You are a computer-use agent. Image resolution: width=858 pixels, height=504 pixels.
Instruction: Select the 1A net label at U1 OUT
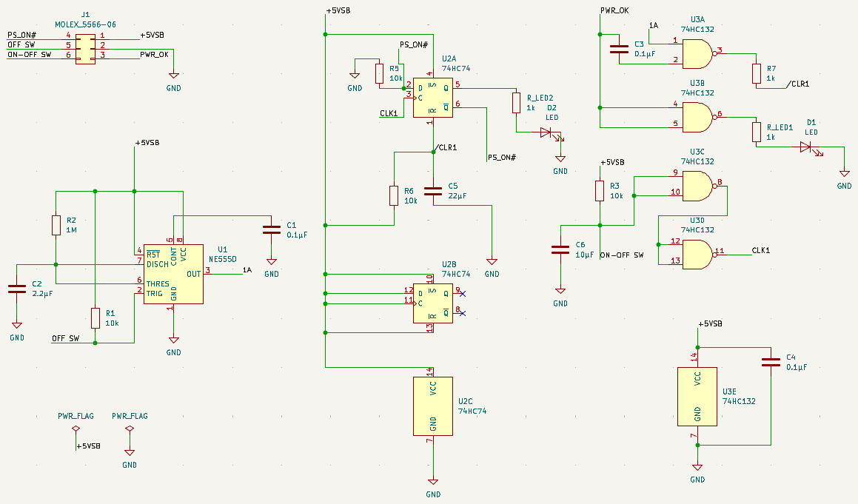247,270
